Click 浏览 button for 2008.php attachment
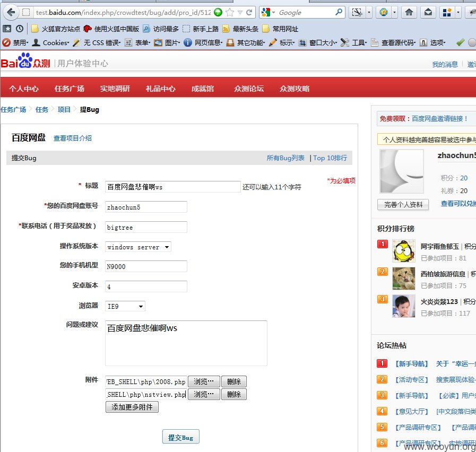The image size is (476, 452). tap(204, 381)
